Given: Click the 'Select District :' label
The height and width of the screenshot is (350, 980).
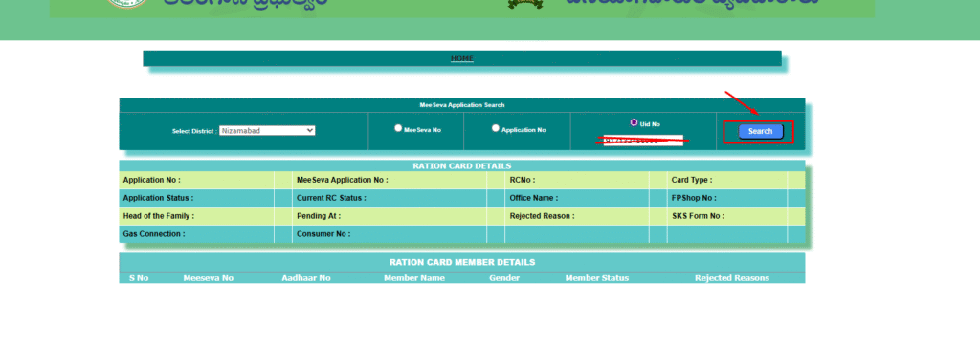Looking at the screenshot, I should [195, 131].
